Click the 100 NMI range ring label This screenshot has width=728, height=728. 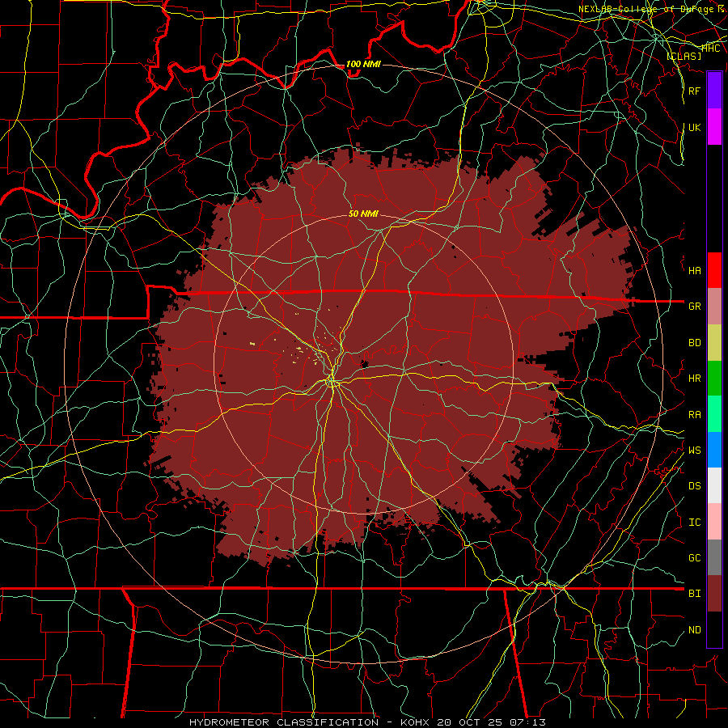tap(363, 64)
